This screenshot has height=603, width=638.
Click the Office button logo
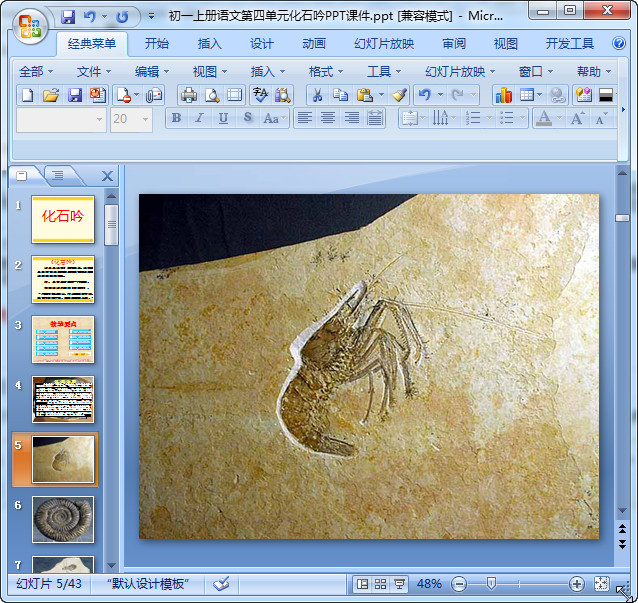[x=28, y=26]
